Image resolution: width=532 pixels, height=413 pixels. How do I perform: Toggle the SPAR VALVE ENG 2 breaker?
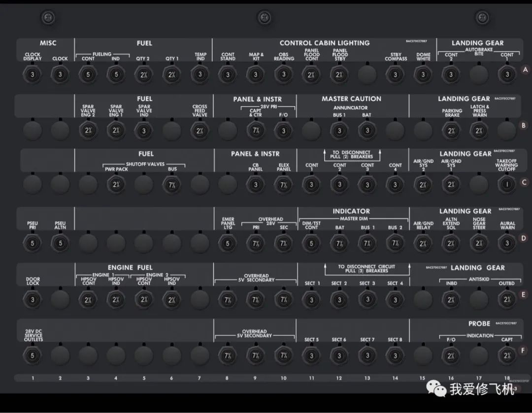pyautogui.click(x=88, y=130)
